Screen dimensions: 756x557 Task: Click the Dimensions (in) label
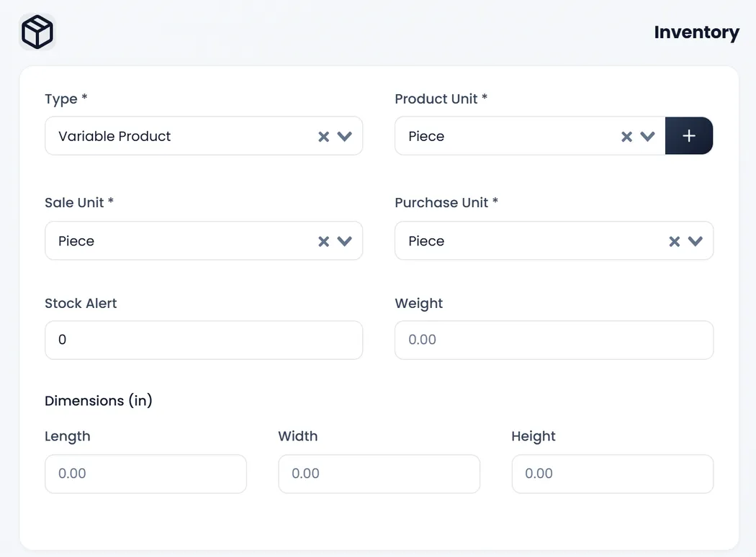coord(99,401)
